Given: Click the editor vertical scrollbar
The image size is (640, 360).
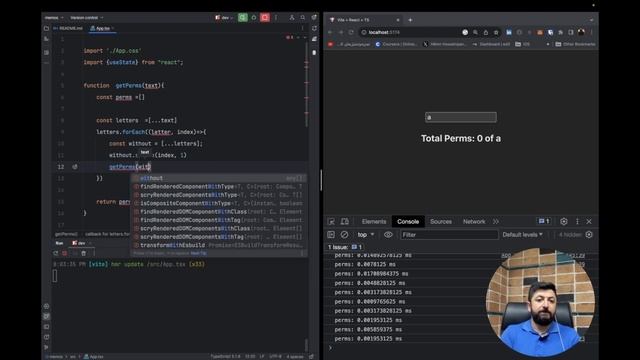Looking at the screenshot, I should pos(306,84).
